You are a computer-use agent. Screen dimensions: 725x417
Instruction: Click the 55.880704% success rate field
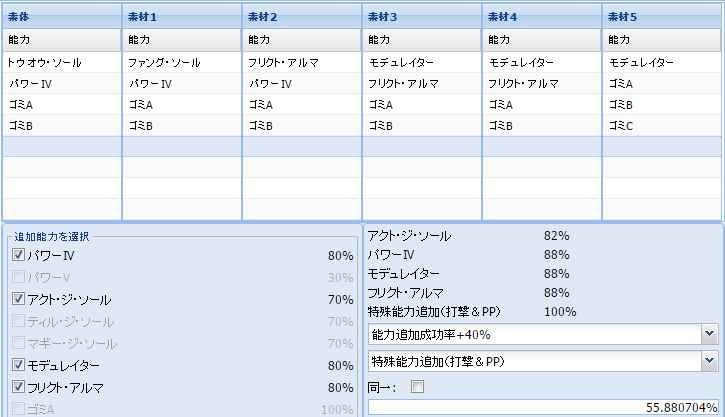543,408
